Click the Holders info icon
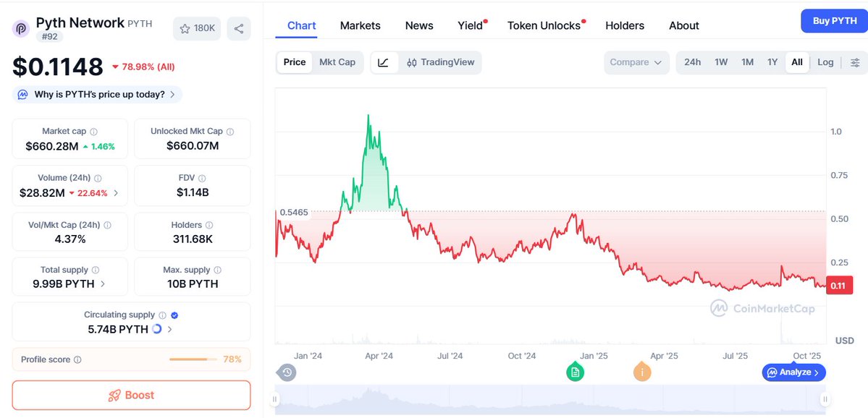The height and width of the screenshot is (418, 868). [x=208, y=226]
